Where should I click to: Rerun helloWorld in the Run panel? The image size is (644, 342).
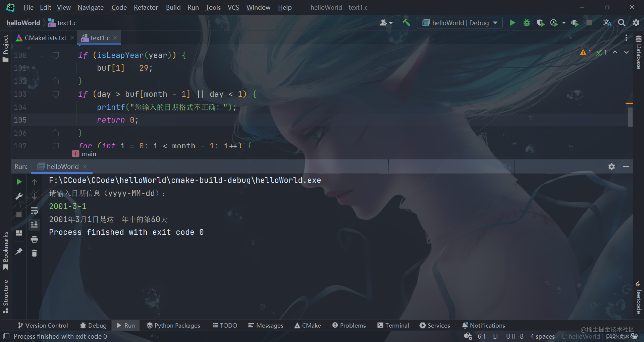pos(19,182)
